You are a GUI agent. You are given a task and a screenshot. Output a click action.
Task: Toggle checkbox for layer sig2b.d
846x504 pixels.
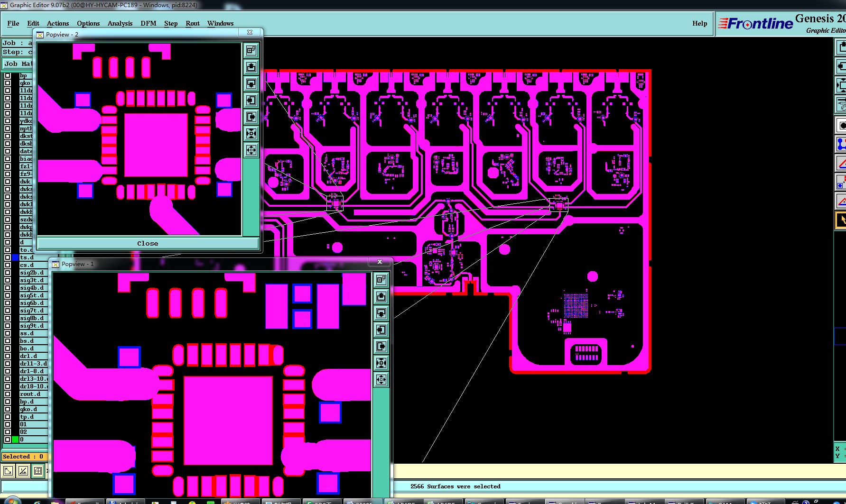point(8,273)
